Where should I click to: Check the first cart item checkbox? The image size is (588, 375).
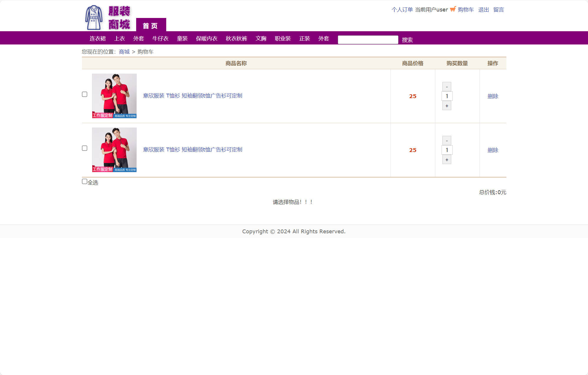pyautogui.click(x=85, y=94)
